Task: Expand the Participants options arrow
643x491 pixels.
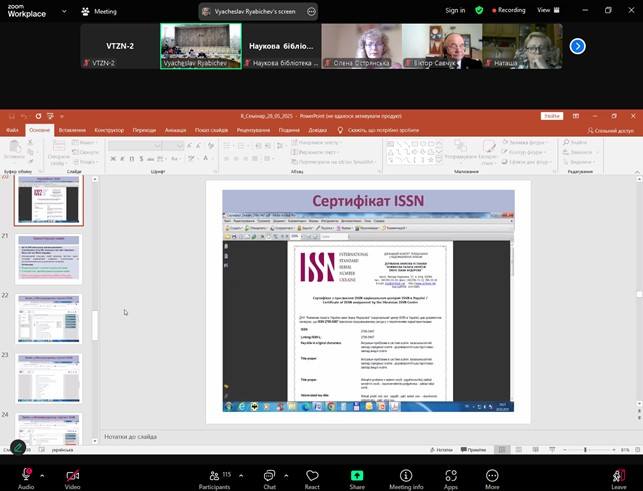Action: click(241, 476)
